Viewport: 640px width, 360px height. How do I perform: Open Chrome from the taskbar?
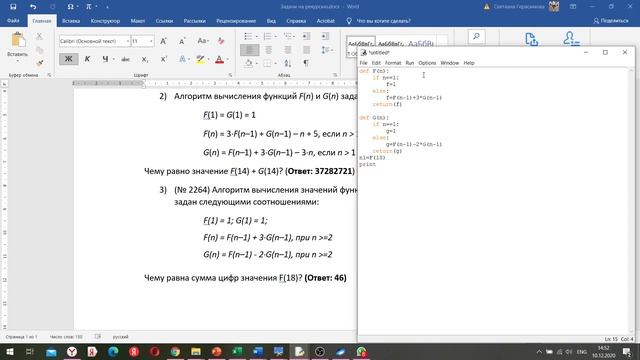[175, 351]
